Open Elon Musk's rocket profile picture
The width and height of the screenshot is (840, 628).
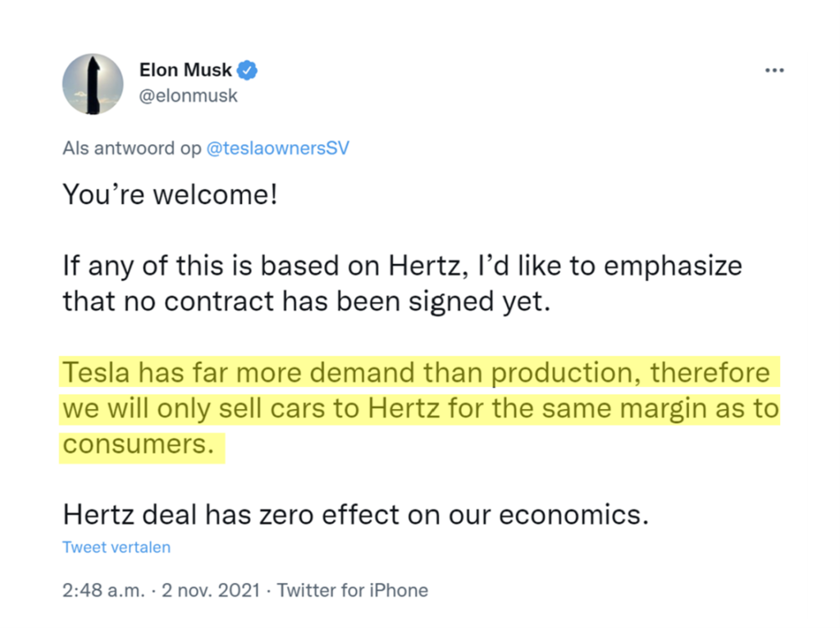[93, 84]
